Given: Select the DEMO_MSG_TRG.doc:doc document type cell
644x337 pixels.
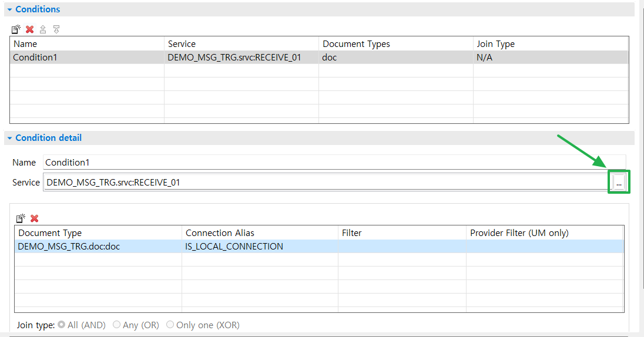Looking at the screenshot, I should pos(69,247).
